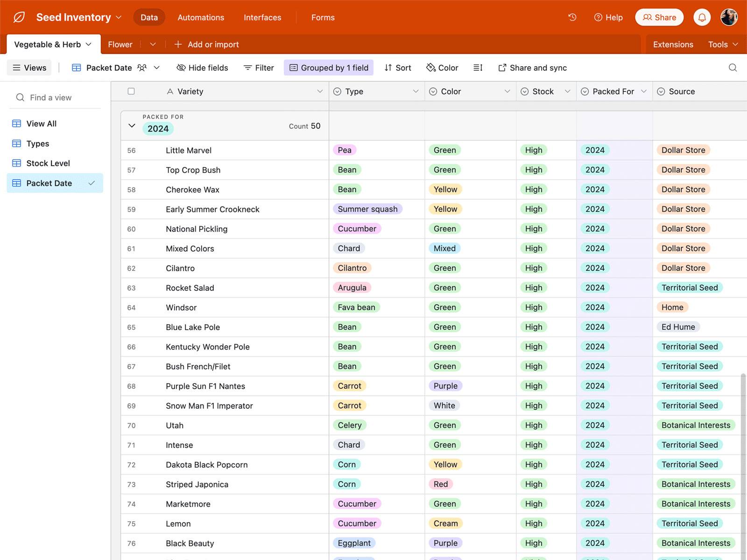Toggle the Views sidebar panel
Viewport: 747px width, 560px height.
(29, 68)
